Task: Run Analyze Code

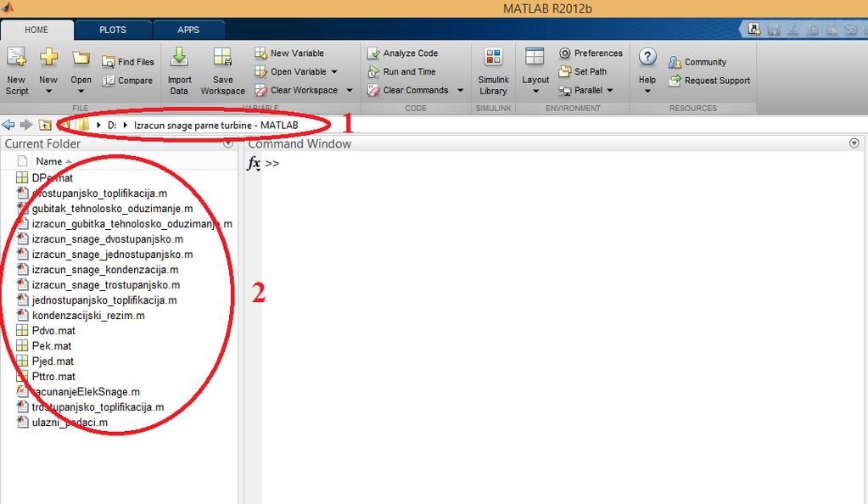Action: tap(403, 53)
